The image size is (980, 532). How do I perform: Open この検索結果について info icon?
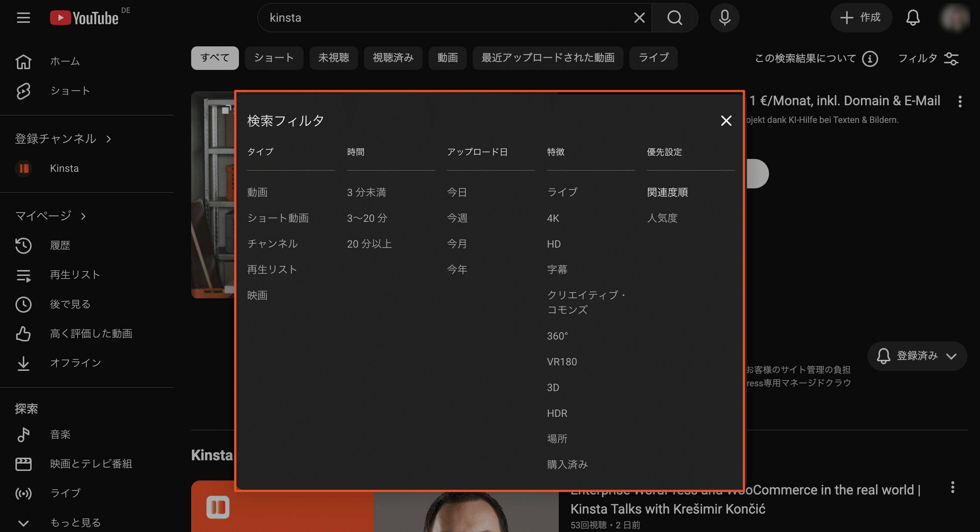[x=870, y=58]
